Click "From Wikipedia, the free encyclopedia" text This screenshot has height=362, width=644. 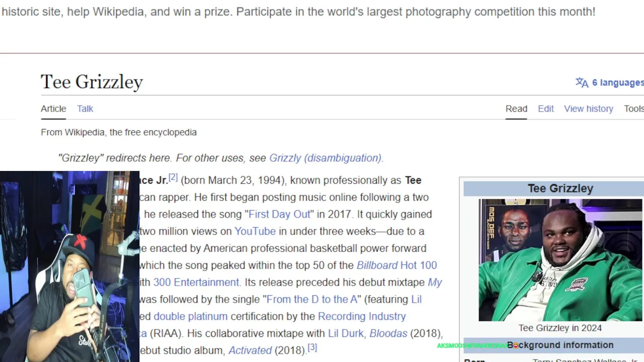click(x=119, y=132)
